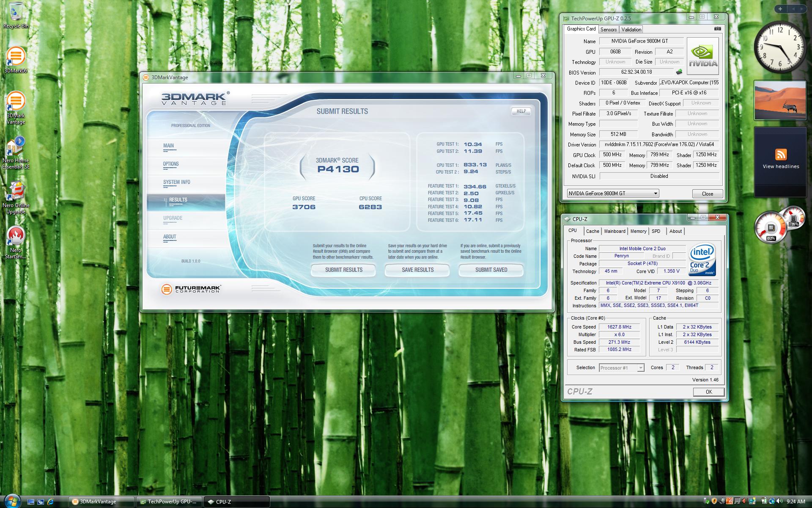Click the sidebar previous-page arrow
Image resolution: width=812 pixels, height=508 pixels.
click(x=793, y=8)
